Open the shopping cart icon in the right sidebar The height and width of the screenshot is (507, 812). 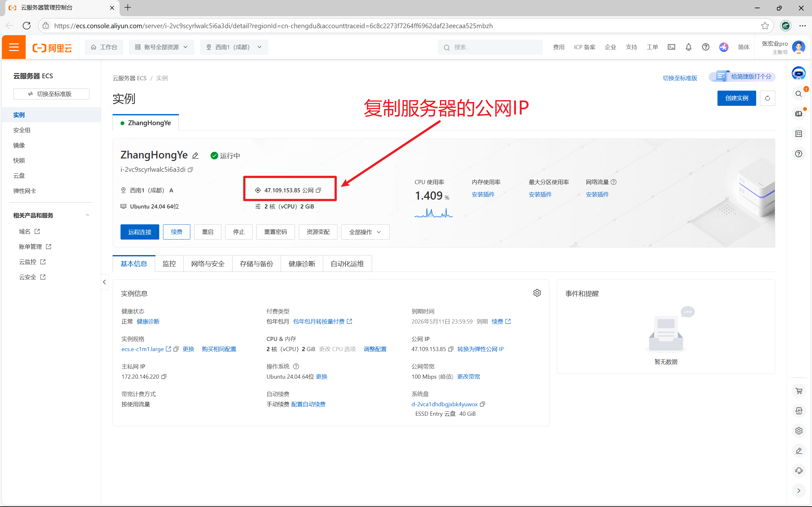799,391
